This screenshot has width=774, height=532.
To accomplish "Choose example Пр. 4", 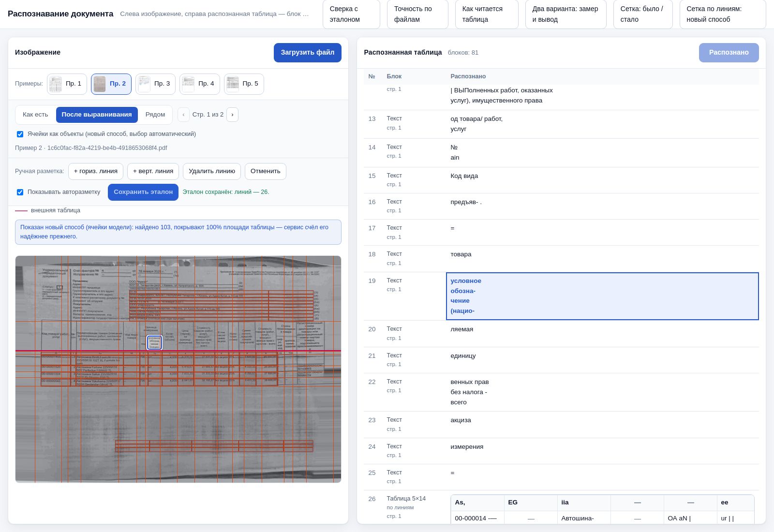I will (199, 84).
